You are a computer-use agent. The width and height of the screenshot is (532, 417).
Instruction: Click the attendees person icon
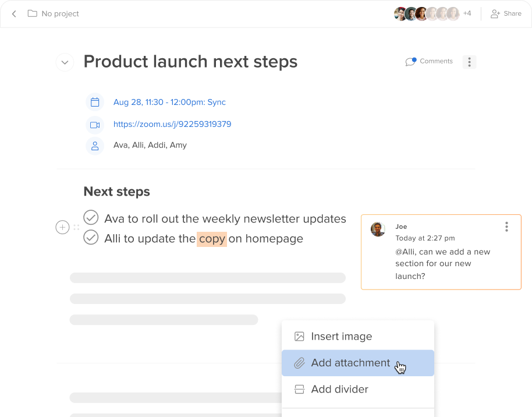[95, 146]
